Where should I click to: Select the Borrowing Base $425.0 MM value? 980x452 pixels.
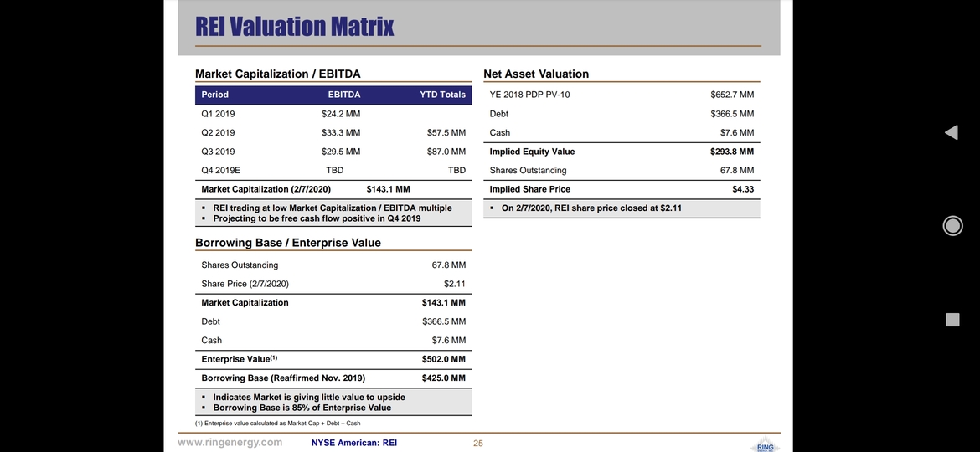[443, 378]
